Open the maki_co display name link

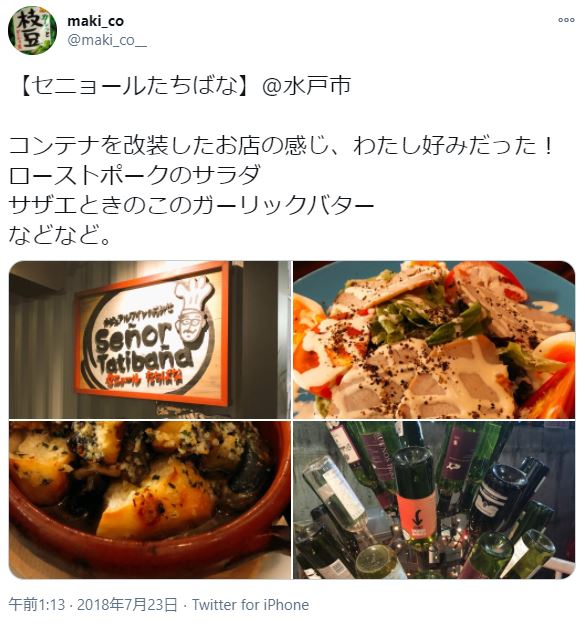click(x=95, y=21)
